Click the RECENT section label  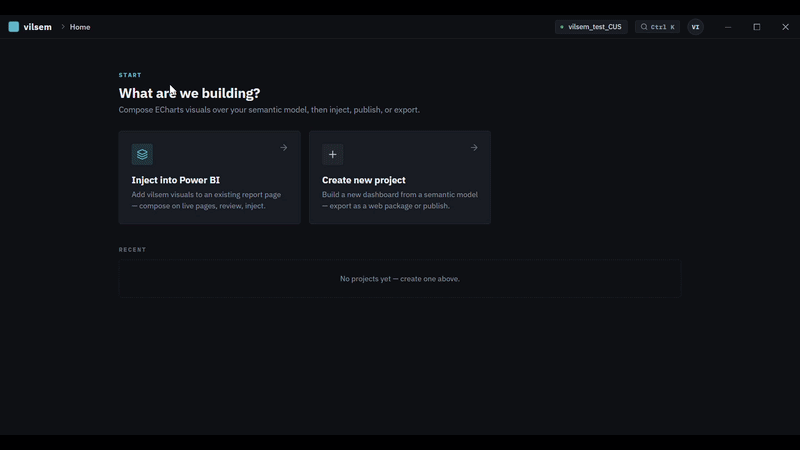133,249
